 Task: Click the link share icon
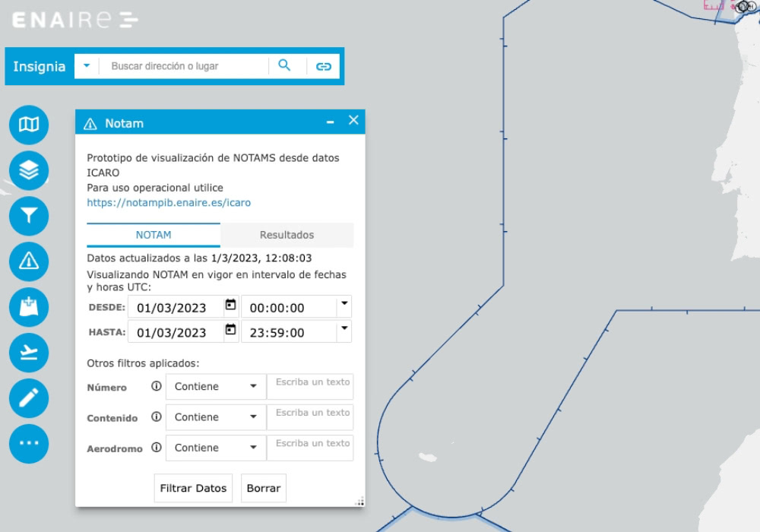coord(324,66)
